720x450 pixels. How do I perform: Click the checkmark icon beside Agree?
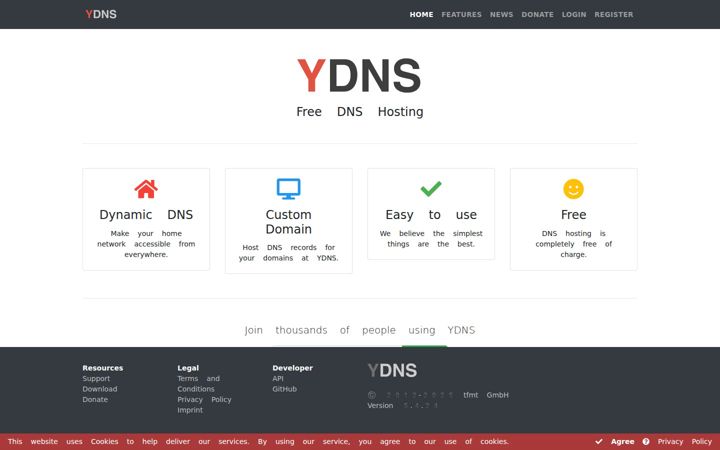pyautogui.click(x=599, y=442)
